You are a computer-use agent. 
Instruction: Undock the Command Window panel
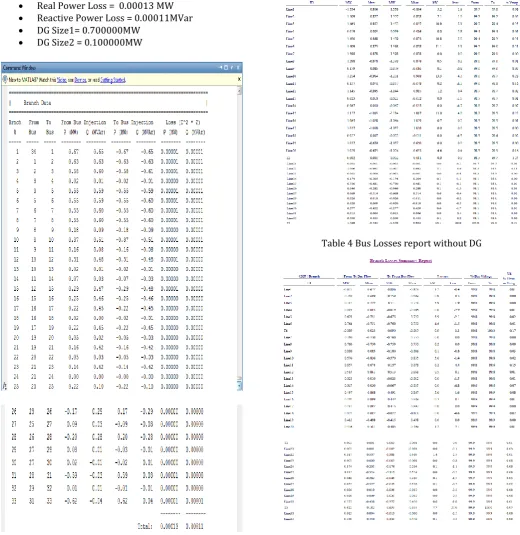coord(232,68)
